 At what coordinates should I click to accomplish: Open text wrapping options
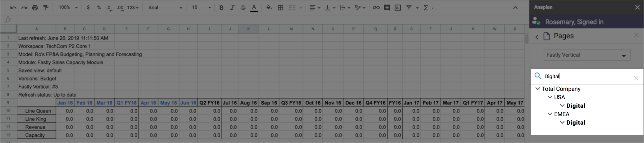344,8
